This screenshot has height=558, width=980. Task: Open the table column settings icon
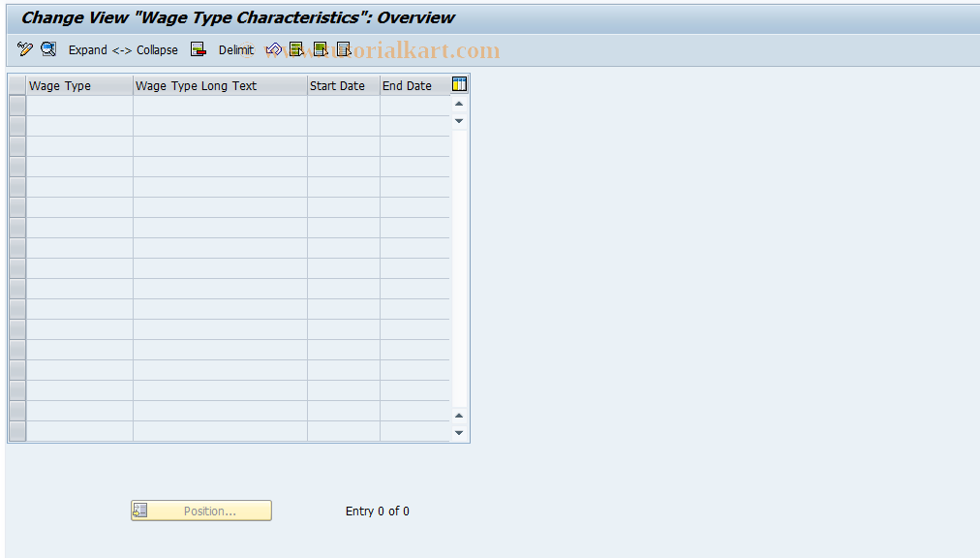coord(459,84)
